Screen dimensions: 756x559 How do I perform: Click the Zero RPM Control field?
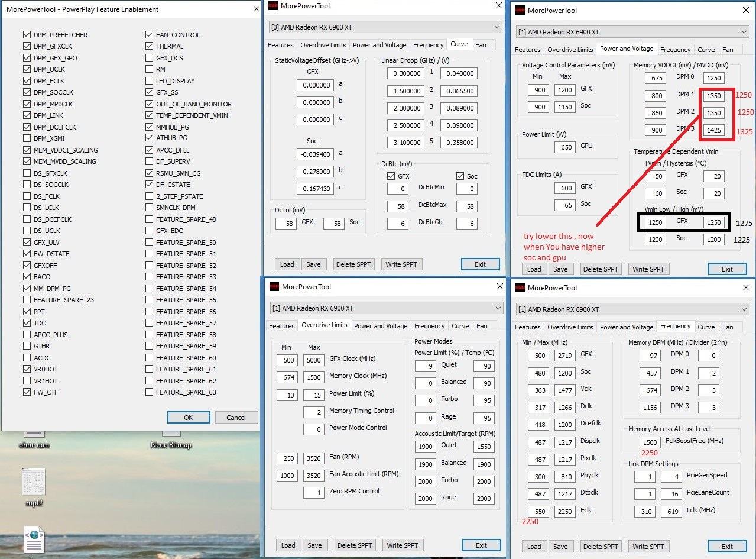(x=314, y=493)
